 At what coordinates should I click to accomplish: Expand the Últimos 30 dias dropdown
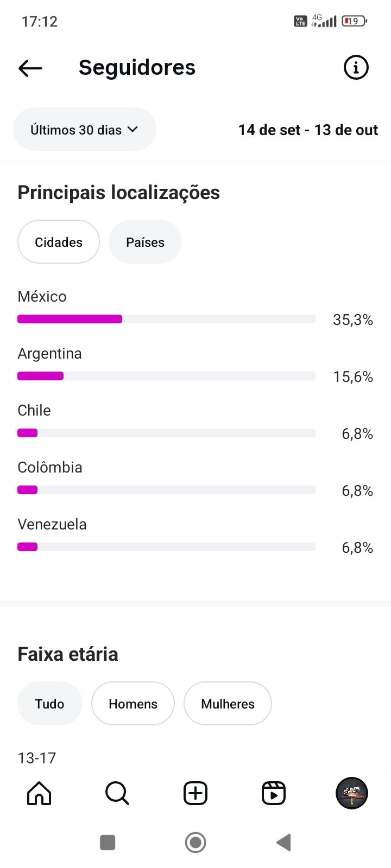click(x=84, y=130)
